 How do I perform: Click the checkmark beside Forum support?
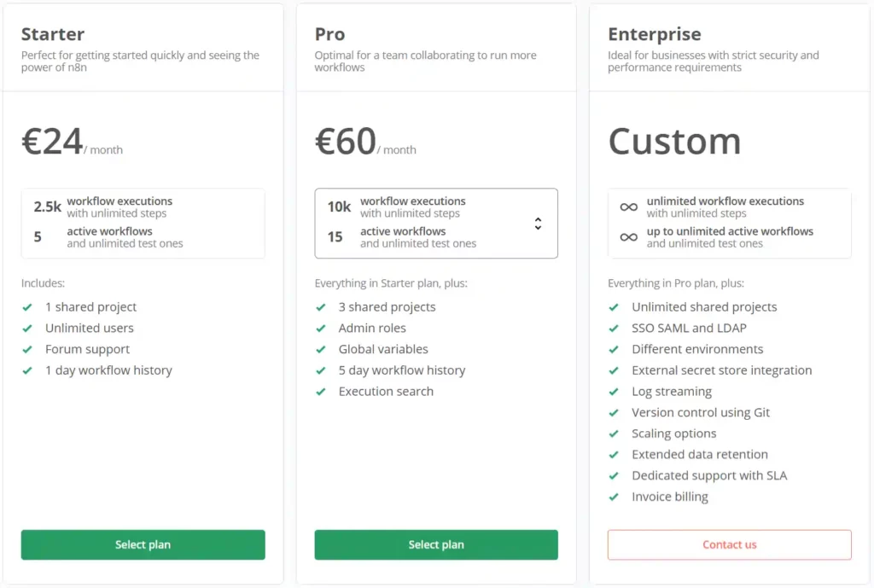(28, 349)
